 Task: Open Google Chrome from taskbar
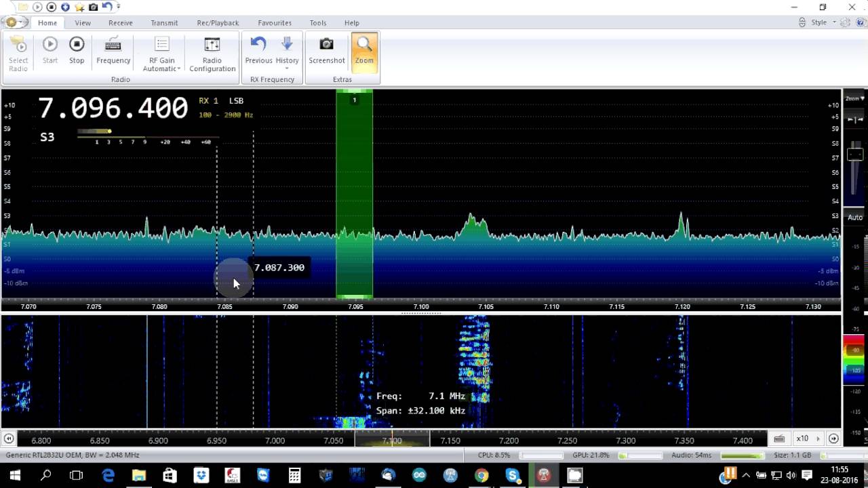(x=481, y=476)
